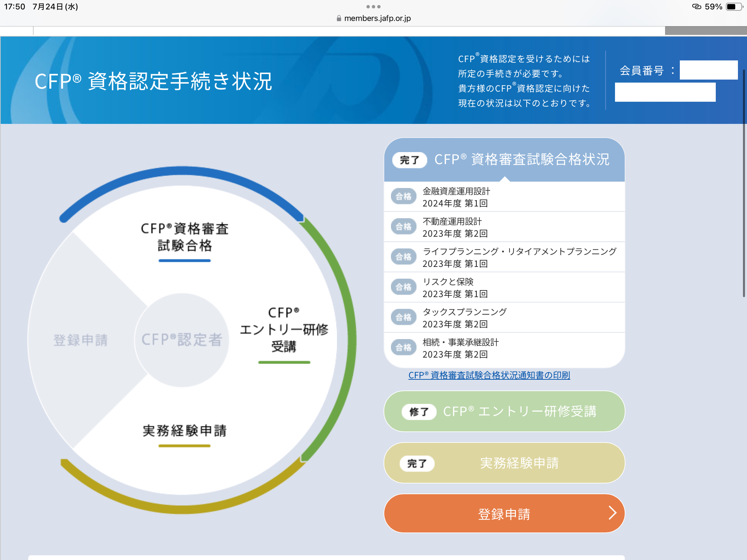Tap the three-dot multitasking icon at top

(x=373, y=7)
